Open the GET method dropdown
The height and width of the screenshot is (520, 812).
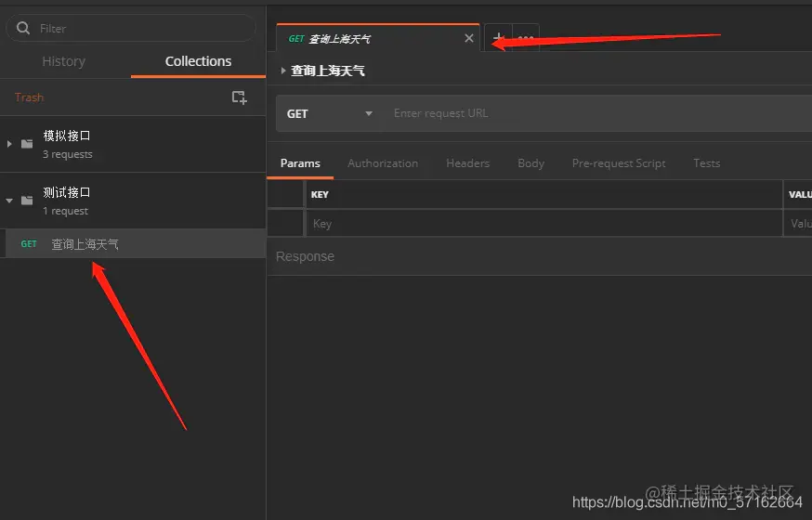point(330,113)
